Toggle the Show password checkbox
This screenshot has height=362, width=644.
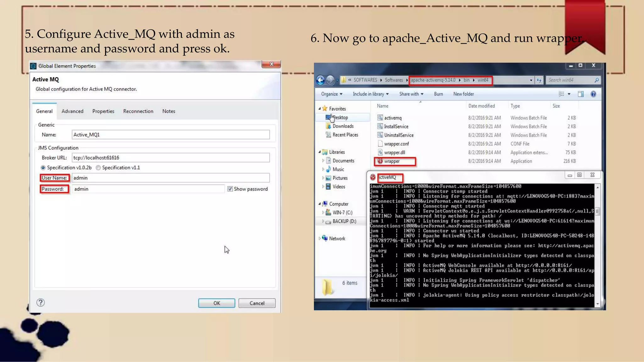coord(230,189)
